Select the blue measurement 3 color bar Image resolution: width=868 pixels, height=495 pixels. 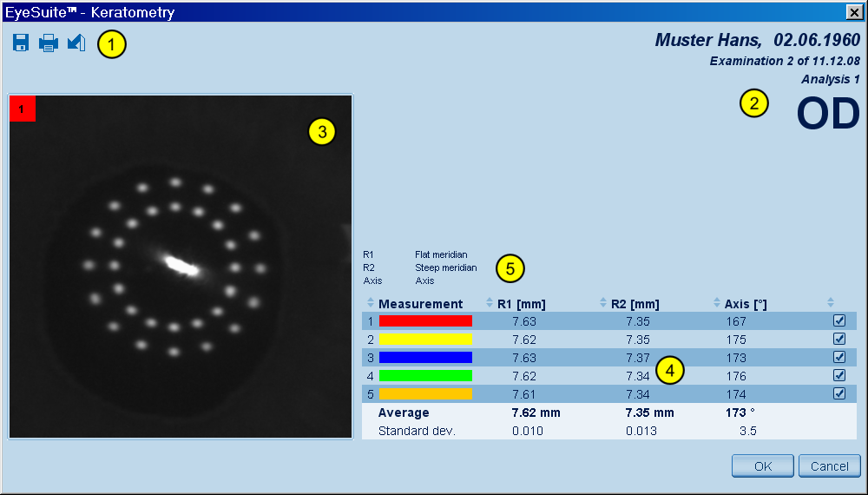(x=425, y=358)
